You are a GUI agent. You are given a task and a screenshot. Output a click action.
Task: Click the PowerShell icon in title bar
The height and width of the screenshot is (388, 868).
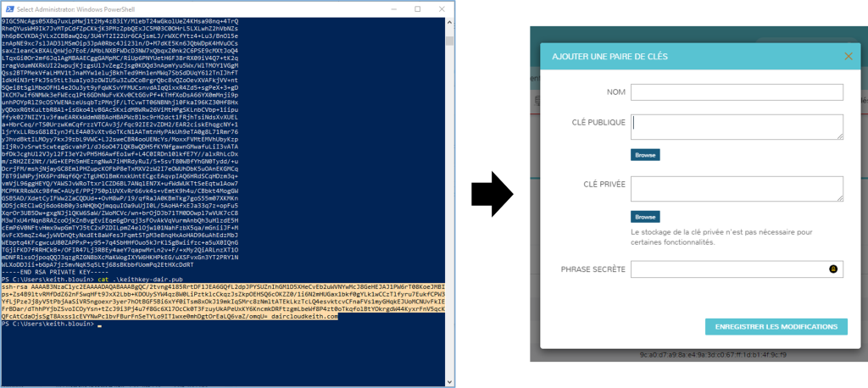click(7, 7)
